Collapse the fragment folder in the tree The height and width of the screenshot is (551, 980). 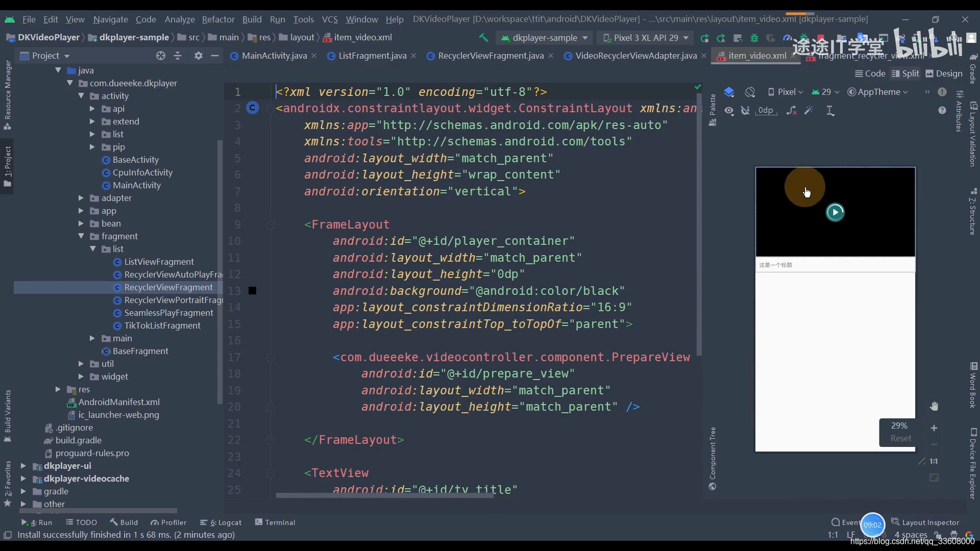(x=81, y=236)
